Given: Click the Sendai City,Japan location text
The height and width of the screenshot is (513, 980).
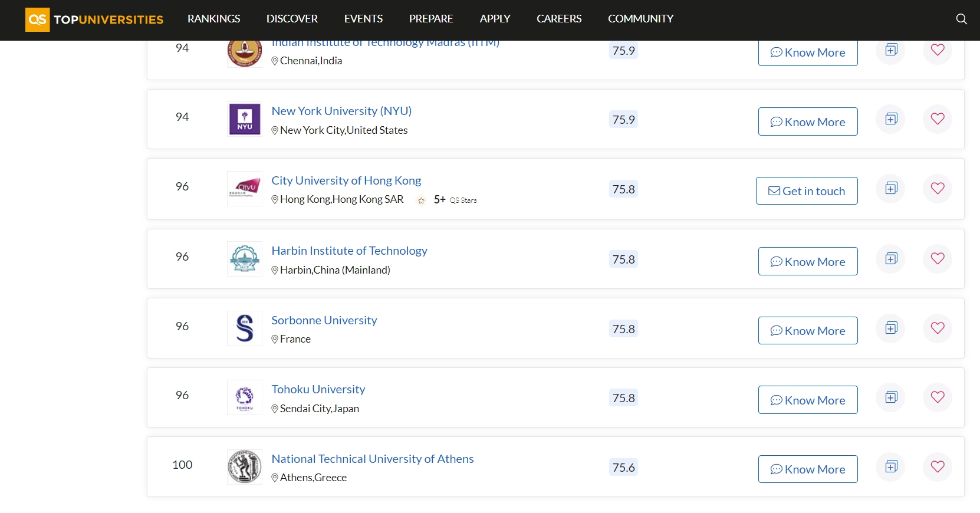Looking at the screenshot, I should [x=319, y=409].
